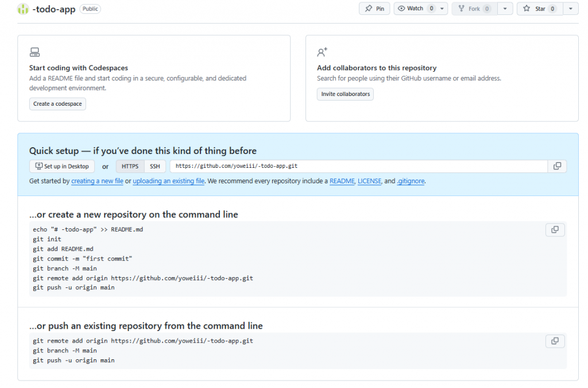Copy the create new repository commands

coord(555,230)
